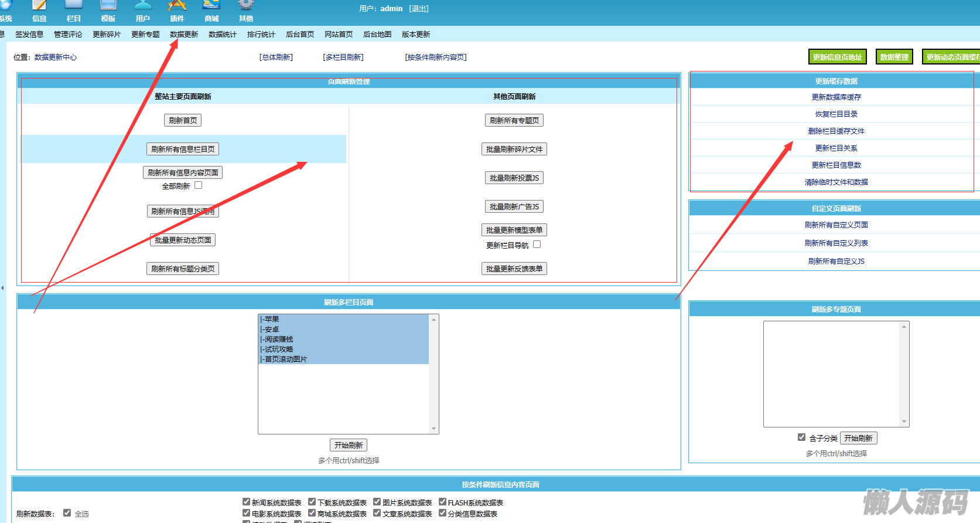Open the 商城 icon in top navigation
This screenshot has width=980, height=523.
coord(211,6)
